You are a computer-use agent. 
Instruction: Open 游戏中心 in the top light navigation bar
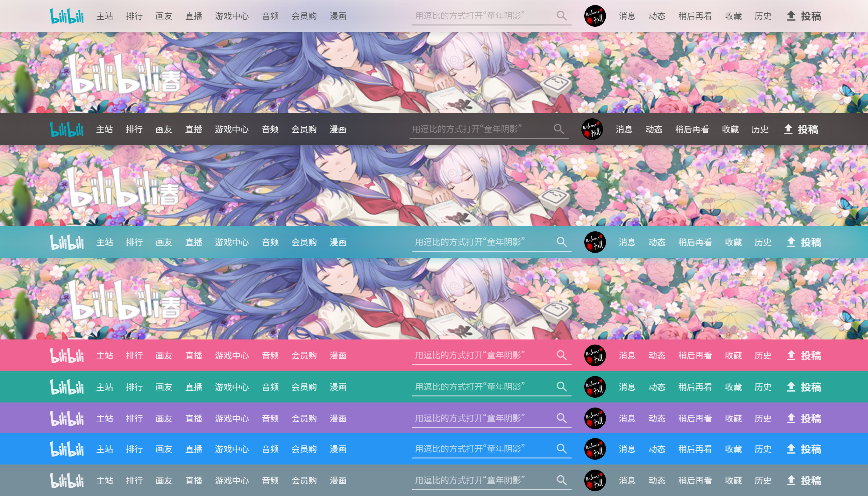pos(232,16)
